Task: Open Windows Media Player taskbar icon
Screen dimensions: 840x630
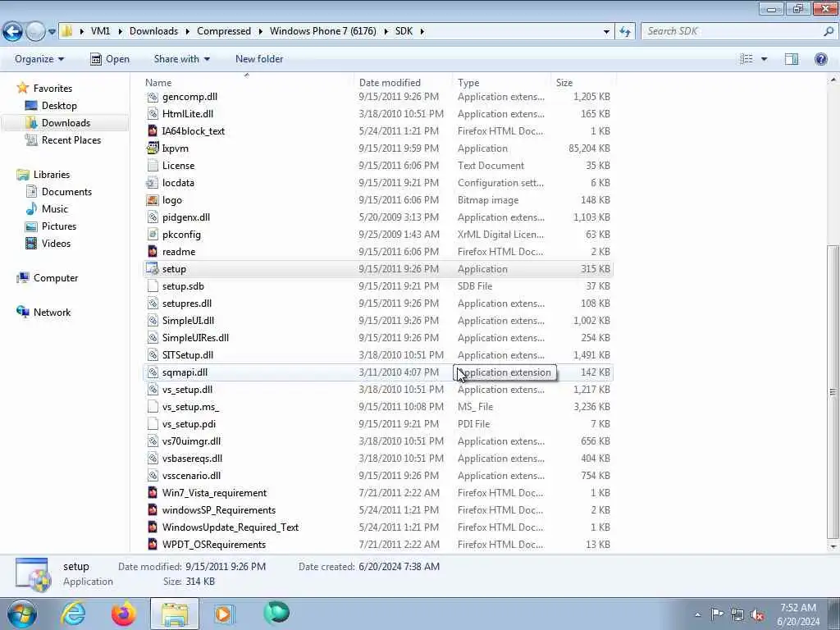Action: coord(223,614)
